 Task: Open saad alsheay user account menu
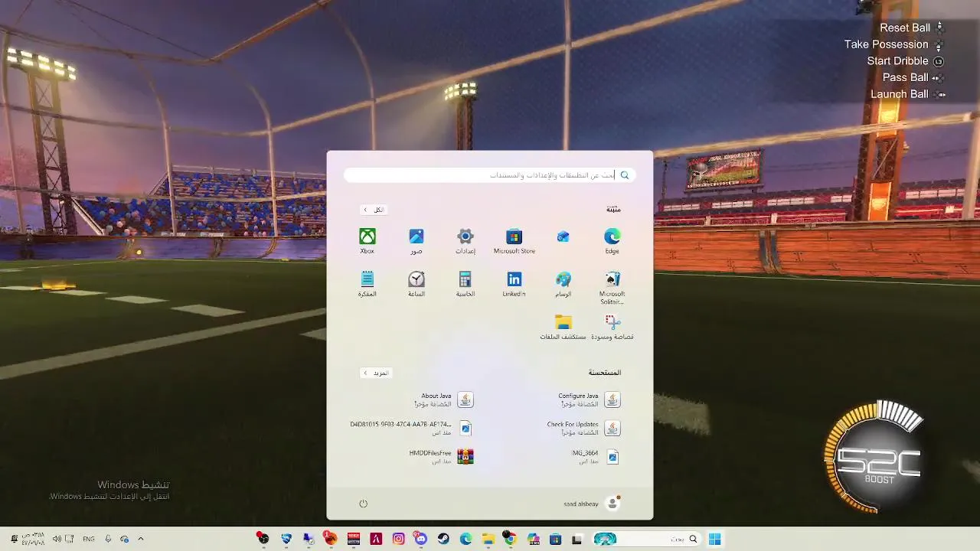point(591,504)
